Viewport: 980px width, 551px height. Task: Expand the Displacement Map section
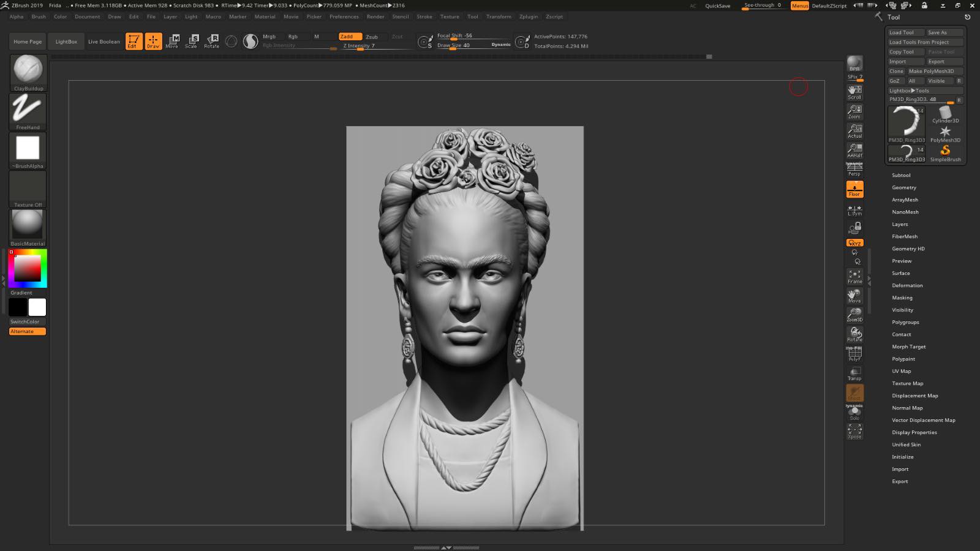[915, 395]
